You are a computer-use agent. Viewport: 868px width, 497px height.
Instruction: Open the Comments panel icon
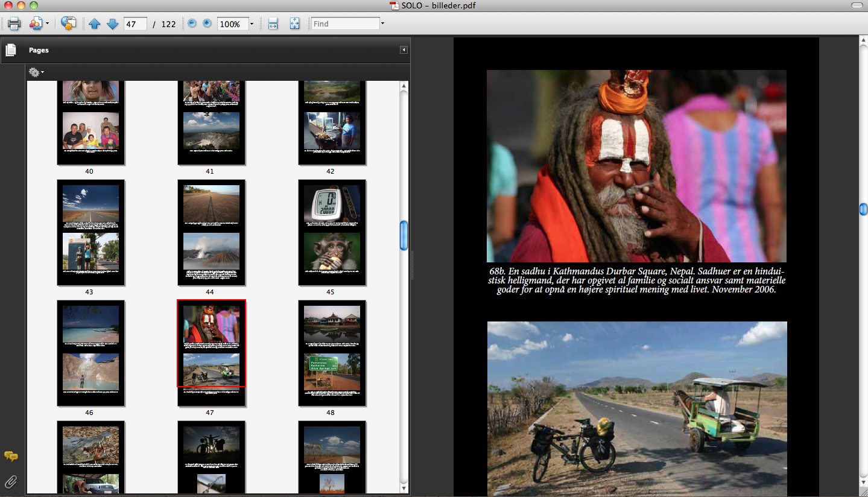(11, 456)
